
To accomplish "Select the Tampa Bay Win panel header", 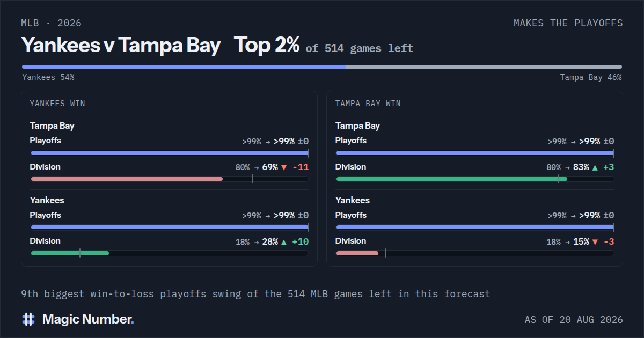I will tap(368, 104).
